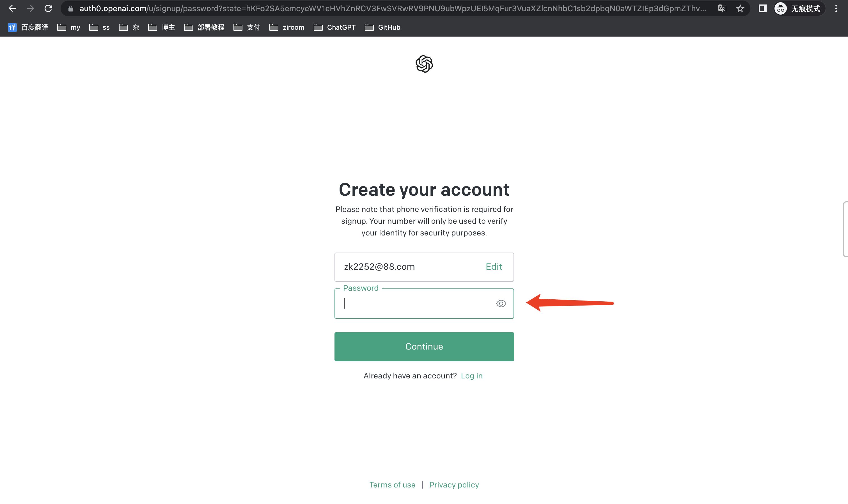Click the Log in link
Image resolution: width=848 pixels, height=504 pixels.
(471, 376)
